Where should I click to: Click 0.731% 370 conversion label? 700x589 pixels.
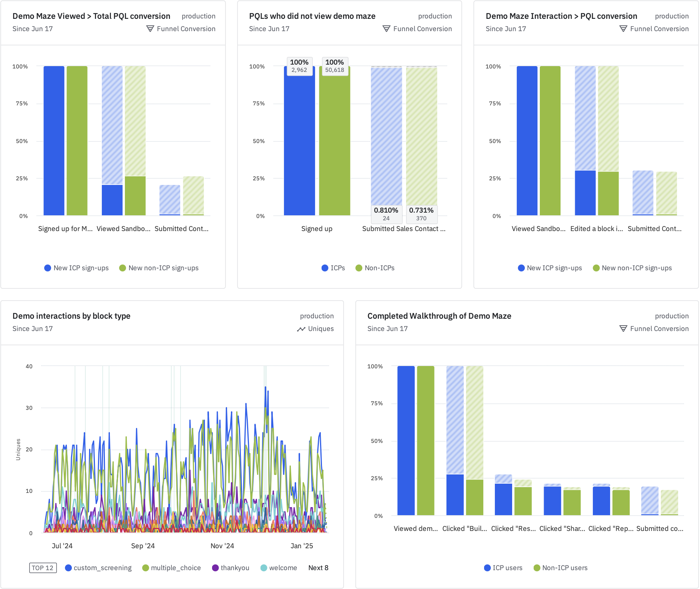pos(421,214)
